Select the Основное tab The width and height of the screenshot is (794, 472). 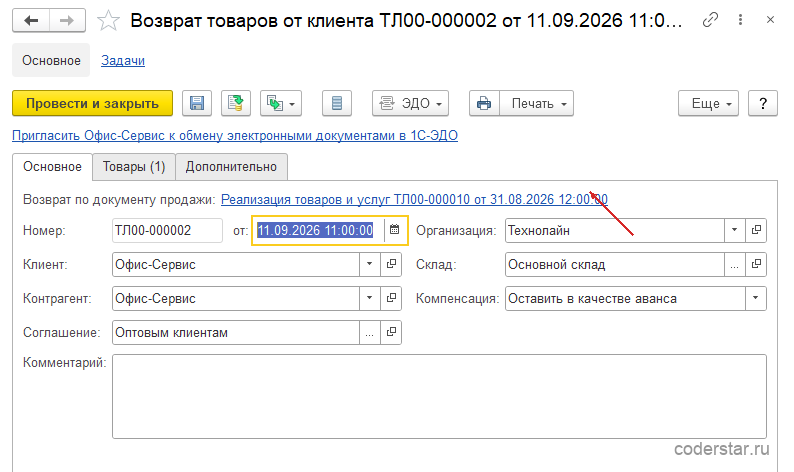52,167
